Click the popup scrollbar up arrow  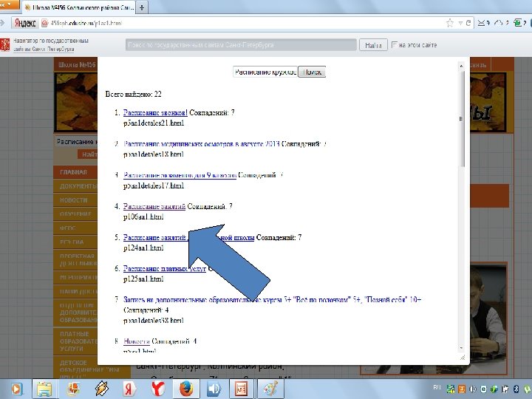[461, 66]
